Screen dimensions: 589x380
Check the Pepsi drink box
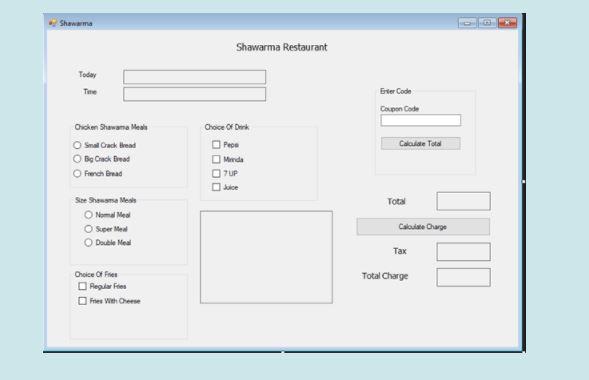[x=216, y=145]
